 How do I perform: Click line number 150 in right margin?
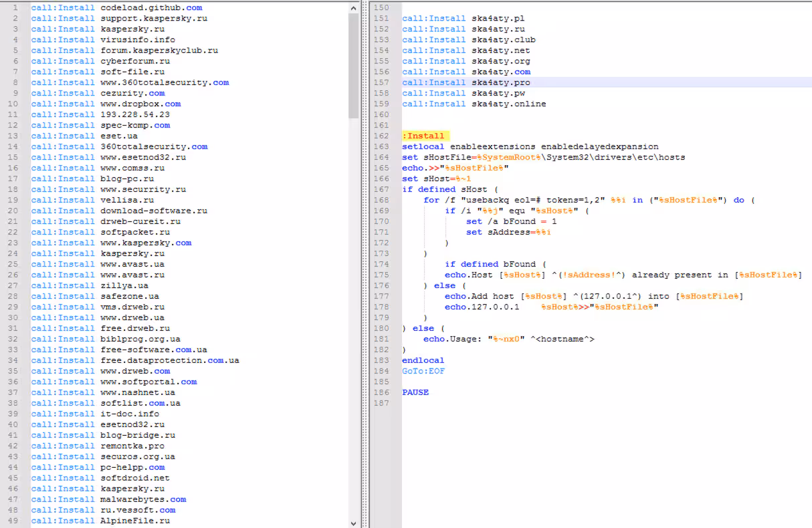pyautogui.click(x=381, y=7)
